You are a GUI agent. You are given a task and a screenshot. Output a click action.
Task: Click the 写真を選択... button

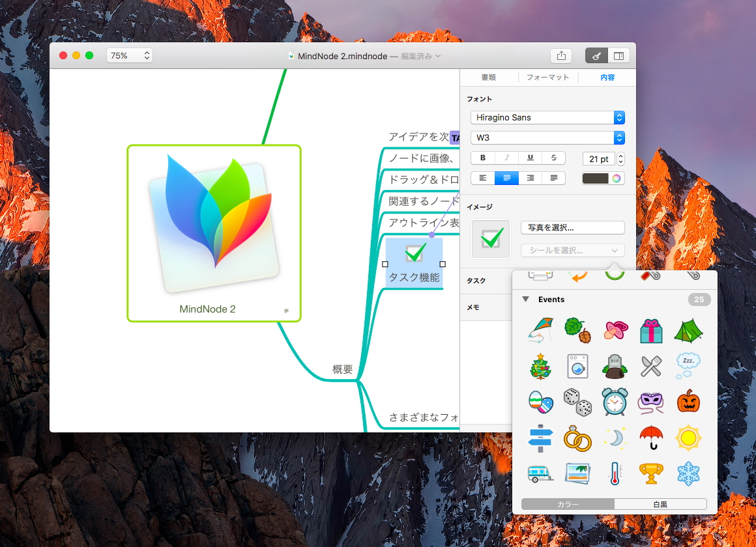(573, 227)
